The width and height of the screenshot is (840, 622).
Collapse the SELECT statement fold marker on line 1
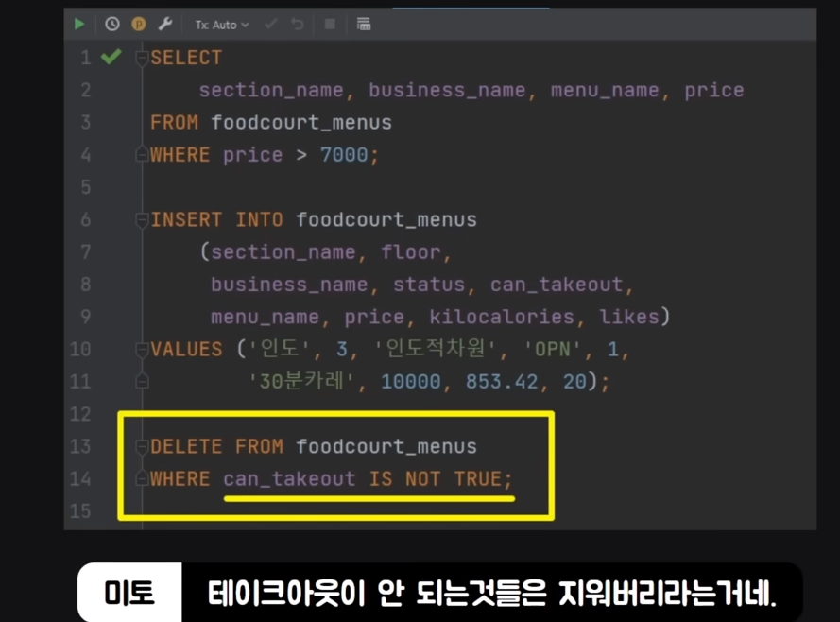(142, 58)
